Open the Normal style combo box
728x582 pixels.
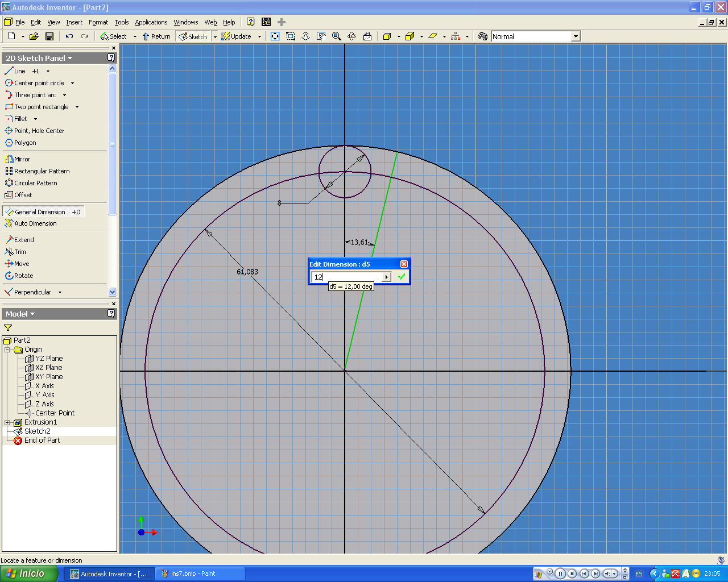point(576,36)
